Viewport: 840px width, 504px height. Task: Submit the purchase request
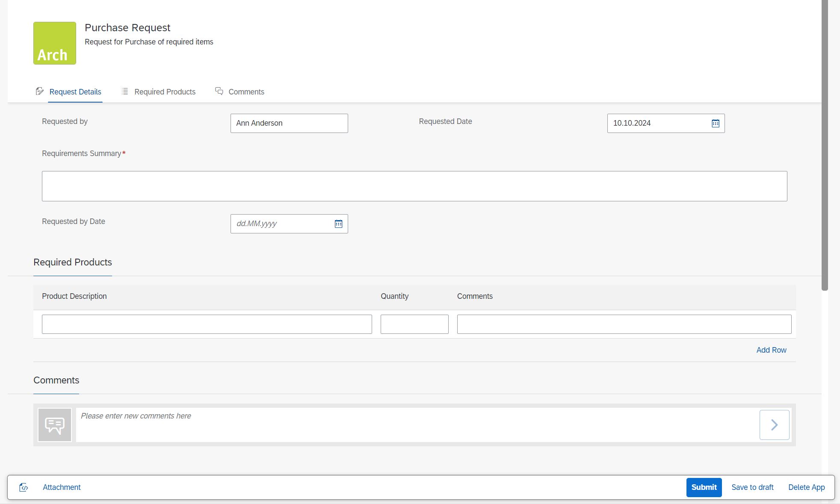tap(704, 487)
